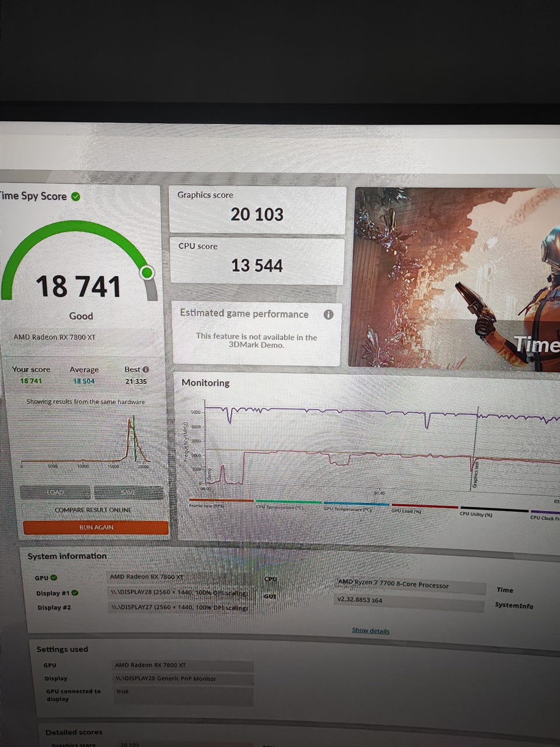Click the Time Spy Score green verification checkmark
This screenshot has width=560, height=747.
[76, 197]
